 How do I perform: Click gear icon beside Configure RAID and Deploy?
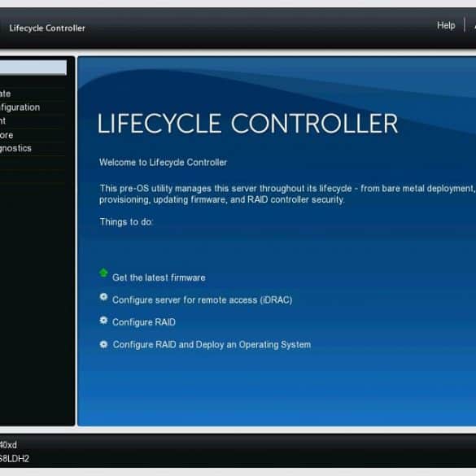tap(103, 344)
